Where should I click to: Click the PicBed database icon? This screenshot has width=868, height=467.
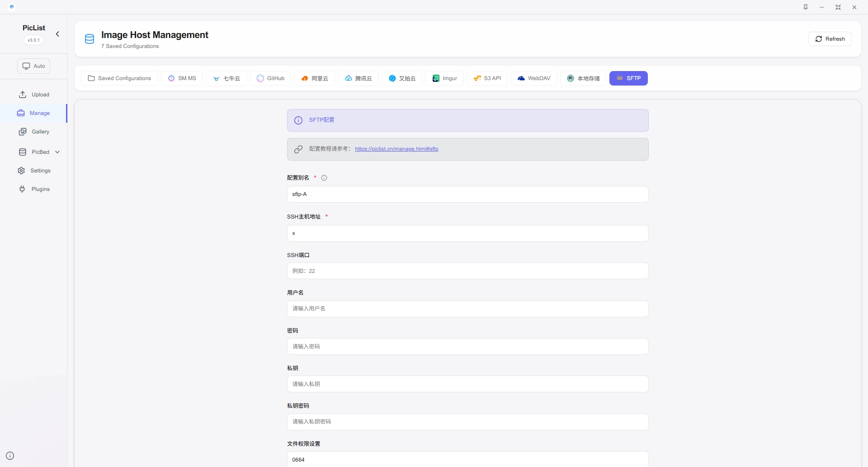click(x=23, y=152)
